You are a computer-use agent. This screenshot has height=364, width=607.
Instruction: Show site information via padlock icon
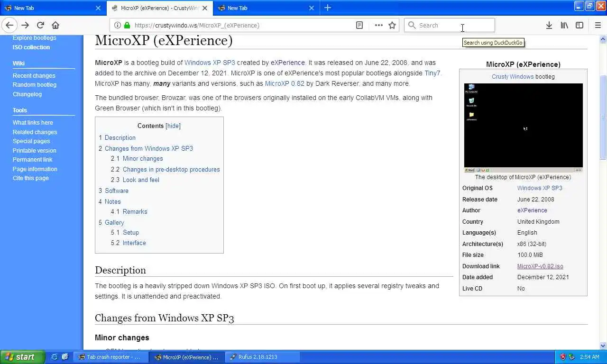click(x=127, y=25)
